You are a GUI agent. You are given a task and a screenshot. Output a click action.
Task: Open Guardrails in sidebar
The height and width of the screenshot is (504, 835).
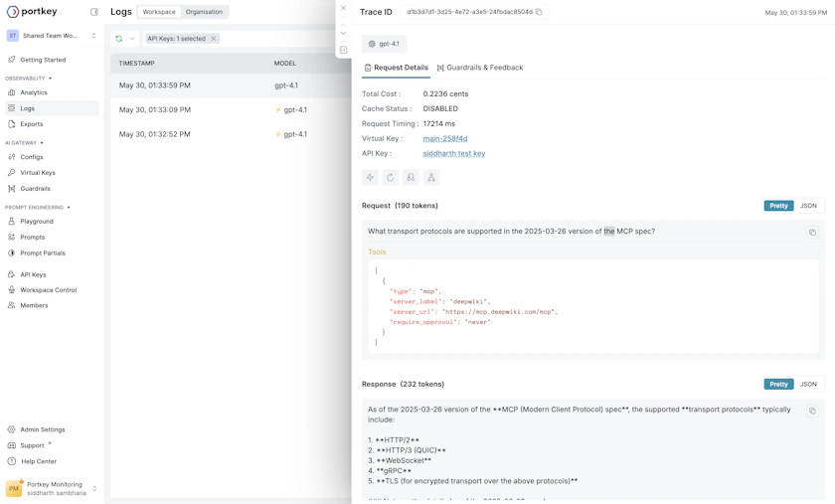pyautogui.click(x=35, y=189)
